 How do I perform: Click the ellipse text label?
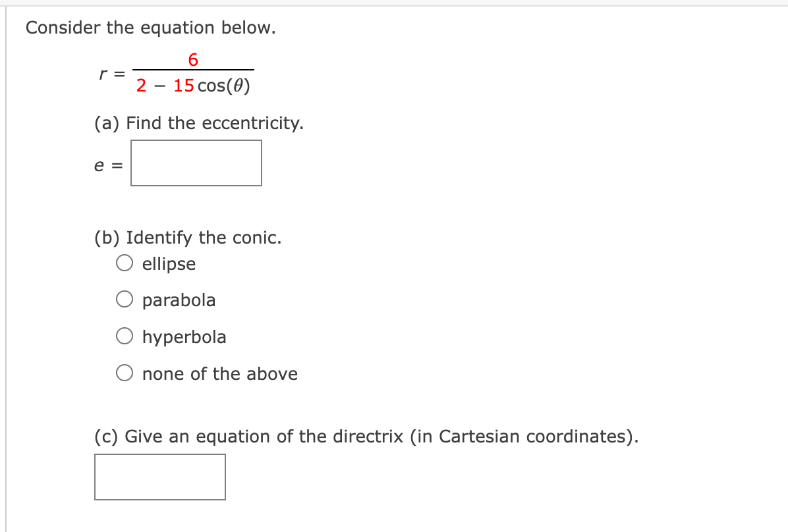pyautogui.click(x=169, y=263)
